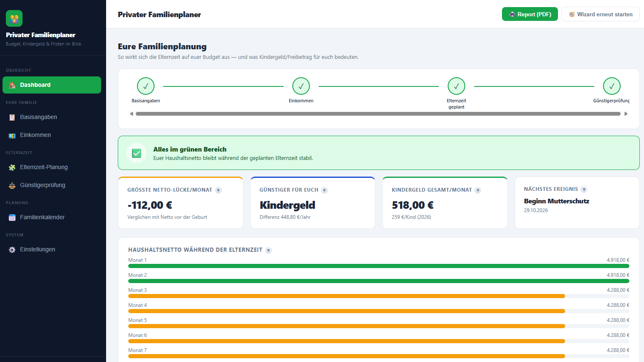Viewport: 644px width, 362px height.
Task: Click the Basisangaben clipboard icon
Action: tap(12, 117)
